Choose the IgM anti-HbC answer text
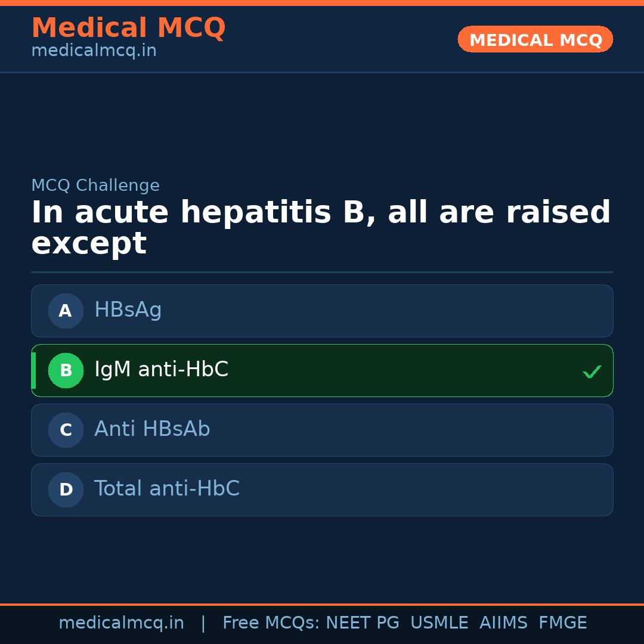Image resolution: width=644 pixels, height=644 pixels. [161, 370]
